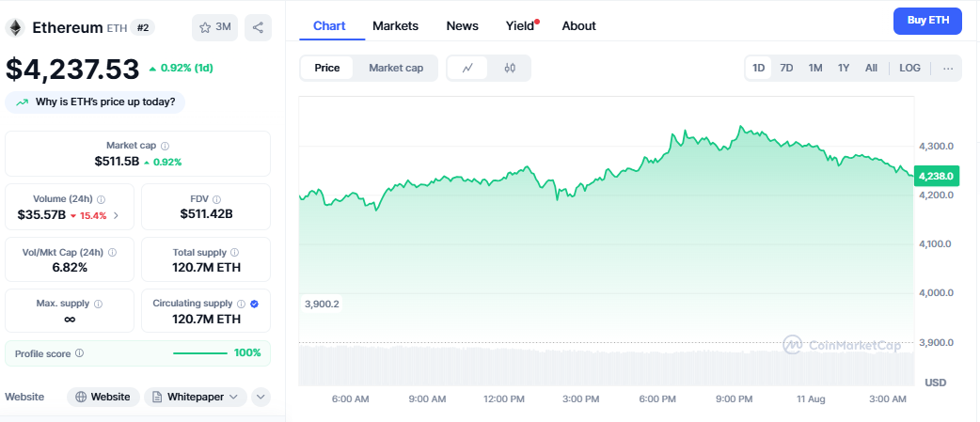980x422 pixels.
Task: Enable LOG scale on the chart
Action: [909, 68]
